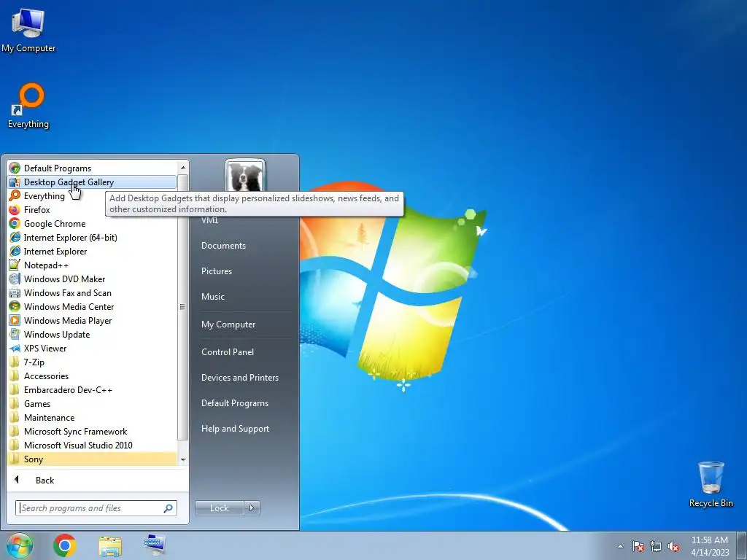
Task: Click scroll up arrow in programs list
Action: coord(183,168)
